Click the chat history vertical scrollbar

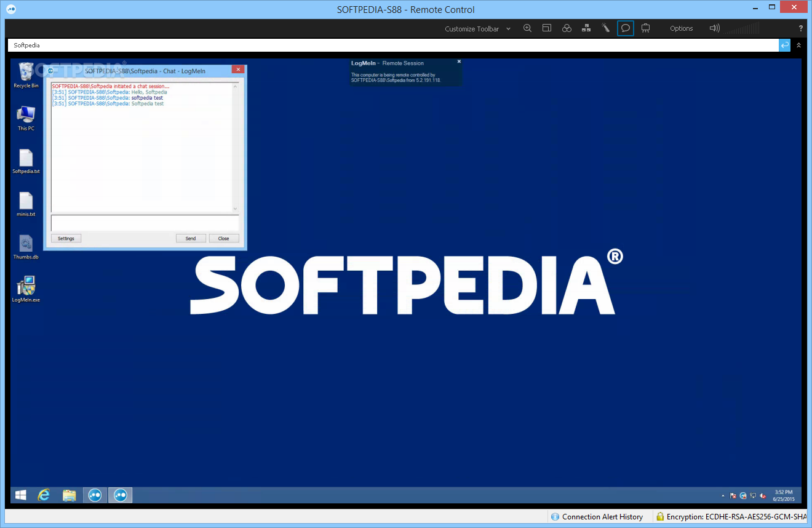click(x=235, y=148)
